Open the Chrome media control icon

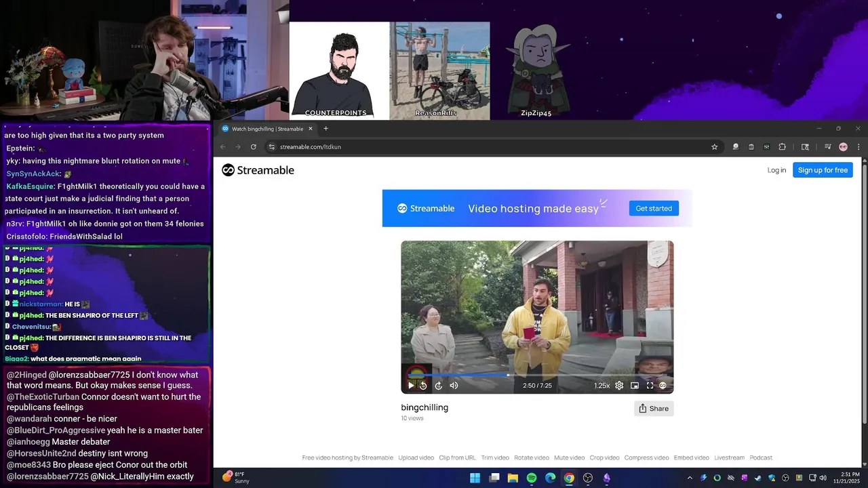(827, 147)
